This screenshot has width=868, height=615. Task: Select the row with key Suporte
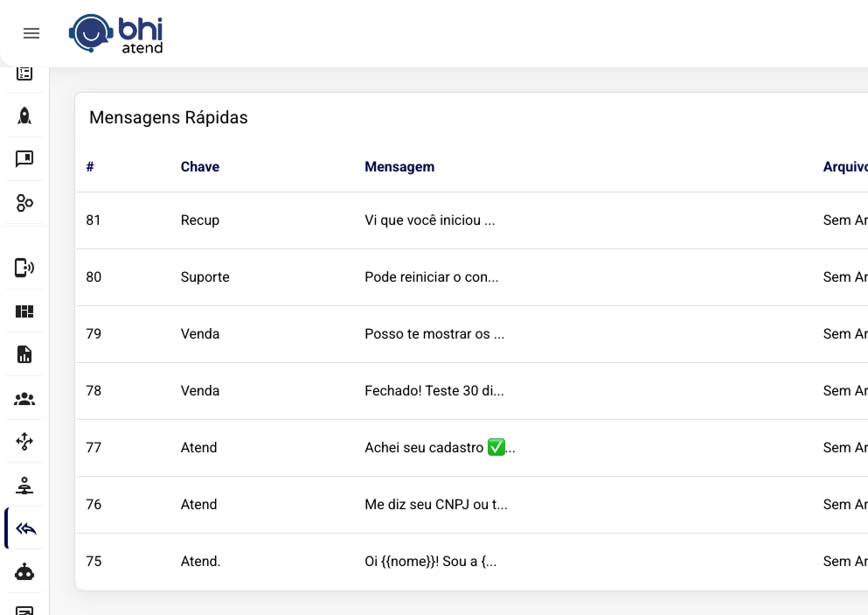[205, 277]
